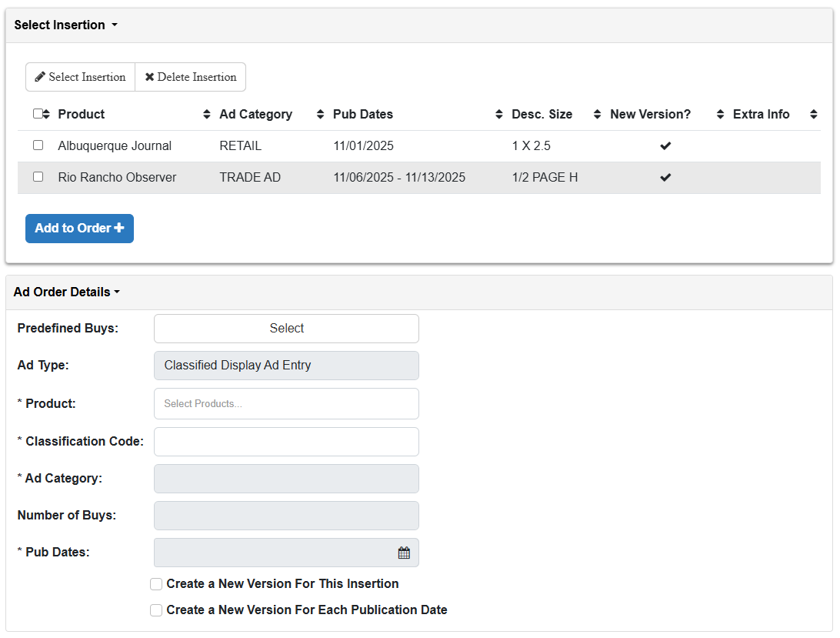Enable Create a New Version For Each Publication Date
Viewport: 840px width, 638px height.
tap(156, 610)
